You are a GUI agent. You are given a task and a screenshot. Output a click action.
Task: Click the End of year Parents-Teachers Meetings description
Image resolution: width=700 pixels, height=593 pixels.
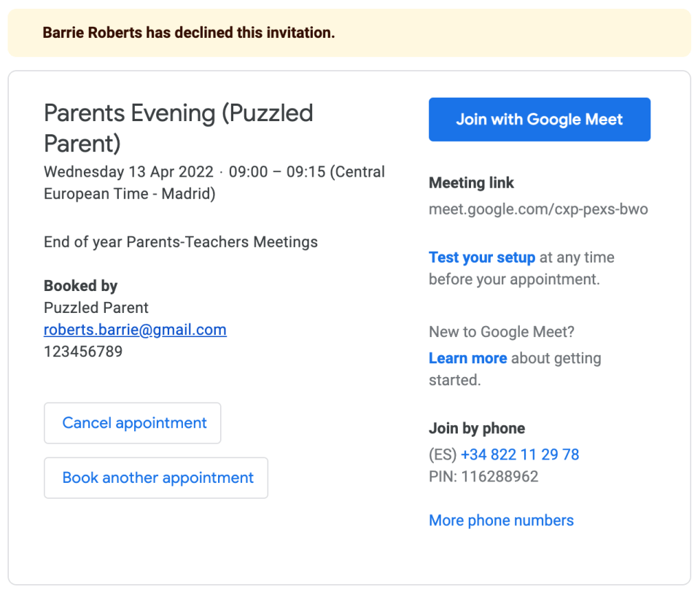181,241
